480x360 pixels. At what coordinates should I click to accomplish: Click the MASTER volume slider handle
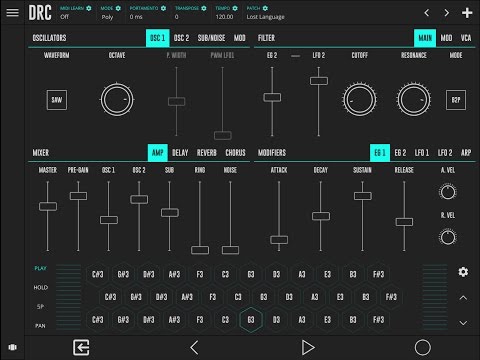[x=48, y=206]
